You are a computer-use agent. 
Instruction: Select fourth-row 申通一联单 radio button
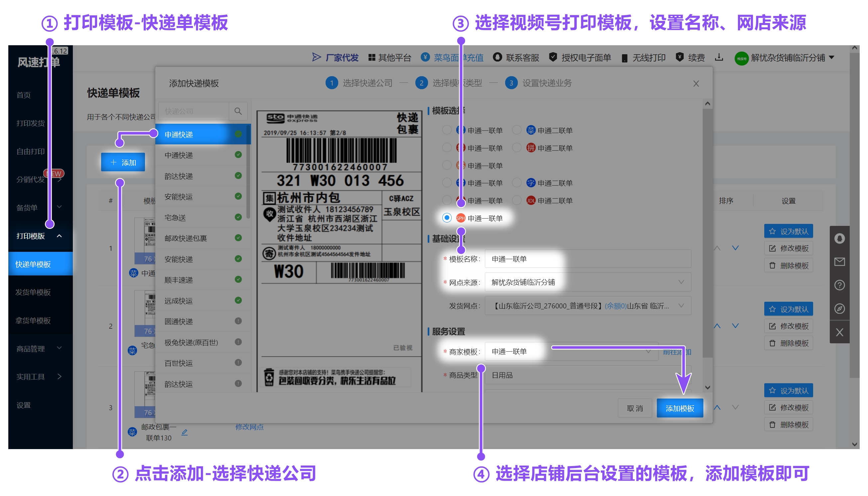coord(446,183)
